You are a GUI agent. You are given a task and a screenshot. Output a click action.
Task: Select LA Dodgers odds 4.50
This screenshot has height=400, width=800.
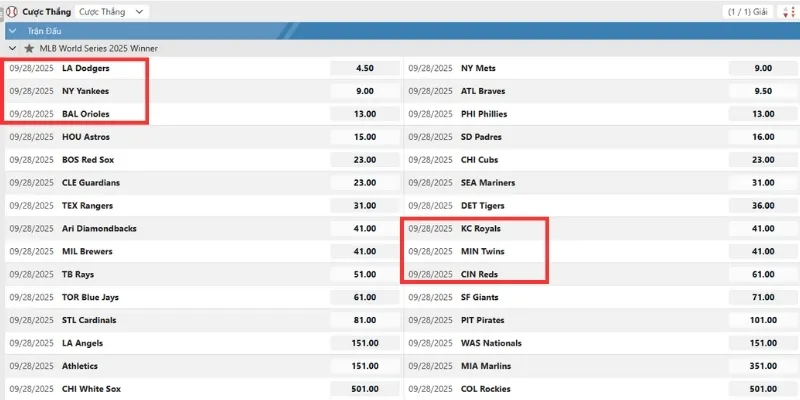tap(365, 68)
